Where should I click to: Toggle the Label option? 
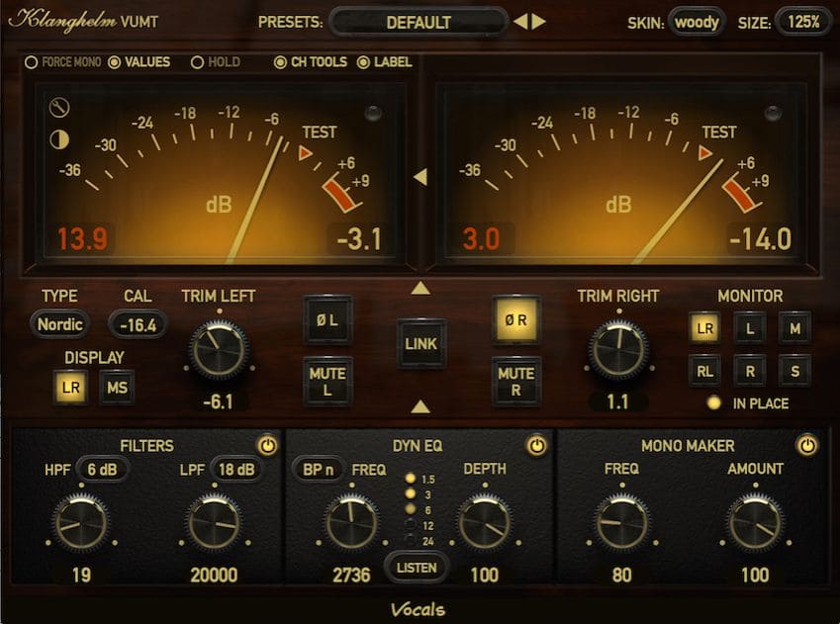[384, 62]
